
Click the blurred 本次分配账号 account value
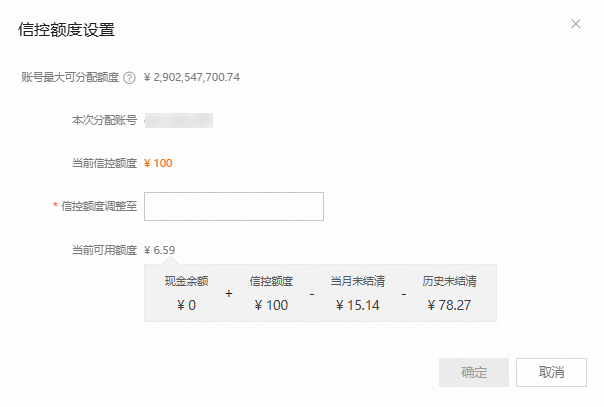(x=179, y=120)
